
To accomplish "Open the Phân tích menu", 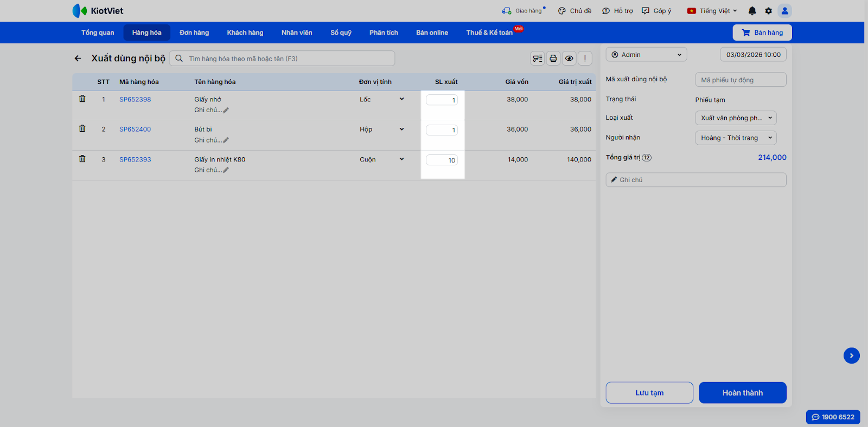I will point(384,33).
